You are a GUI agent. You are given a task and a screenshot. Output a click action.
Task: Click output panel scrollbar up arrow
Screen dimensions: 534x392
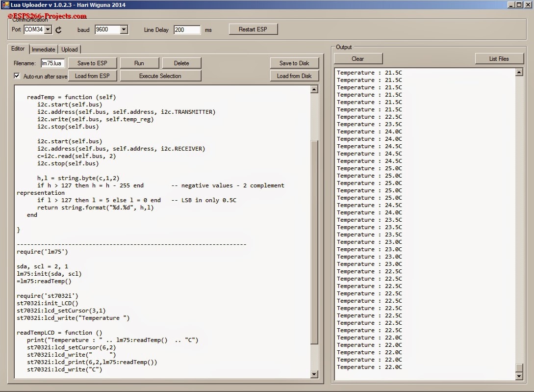519,72
